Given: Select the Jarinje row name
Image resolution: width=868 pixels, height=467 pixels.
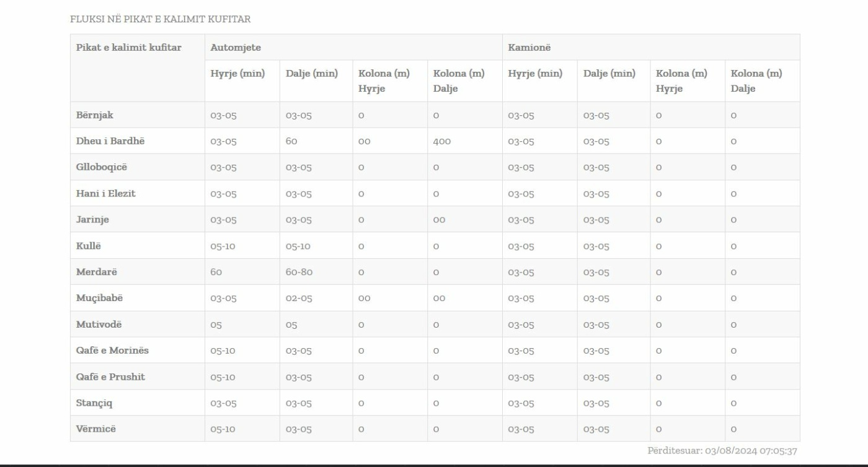Looking at the screenshot, I should tap(92, 220).
